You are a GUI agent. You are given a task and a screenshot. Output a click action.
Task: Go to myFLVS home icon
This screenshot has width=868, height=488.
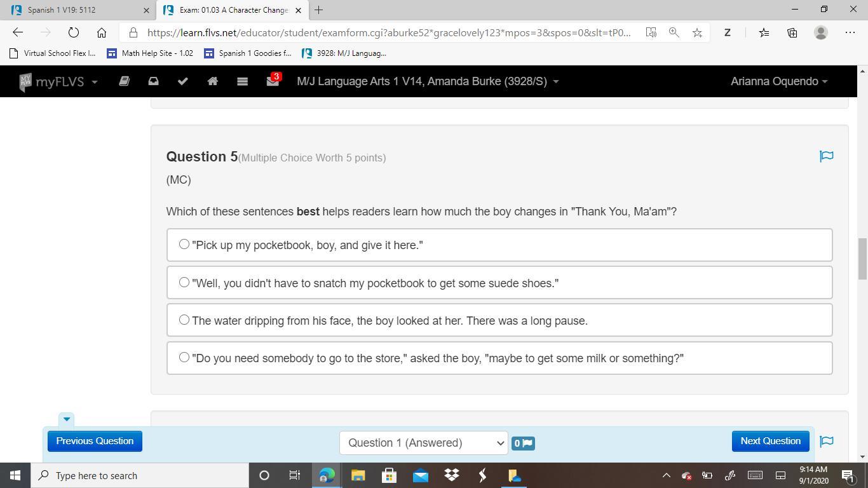(212, 81)
